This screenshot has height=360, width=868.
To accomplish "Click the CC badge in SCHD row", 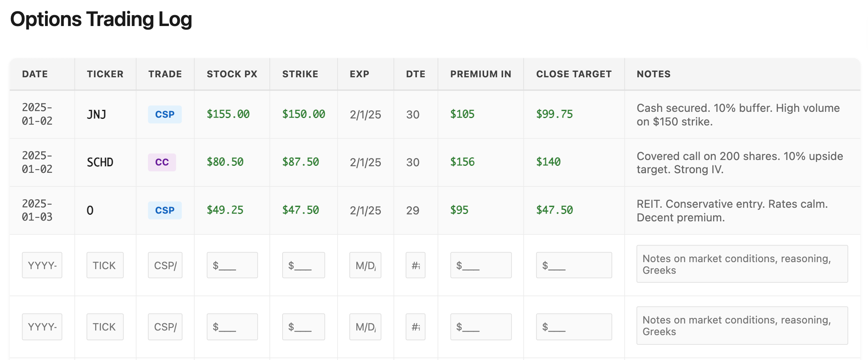I will [x=162, y=162].
